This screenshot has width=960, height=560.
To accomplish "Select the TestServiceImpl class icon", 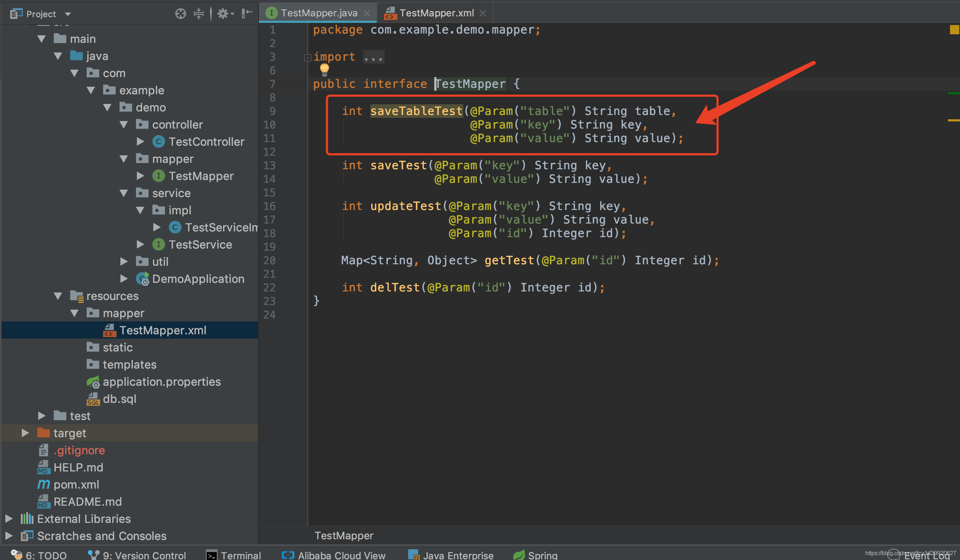I will (x=175, y=227).
